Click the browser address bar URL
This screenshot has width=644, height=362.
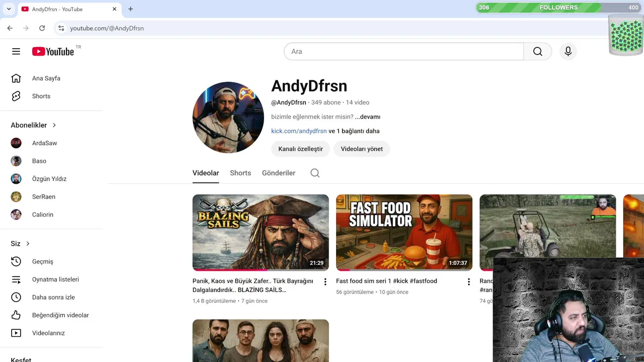(107, 28)
